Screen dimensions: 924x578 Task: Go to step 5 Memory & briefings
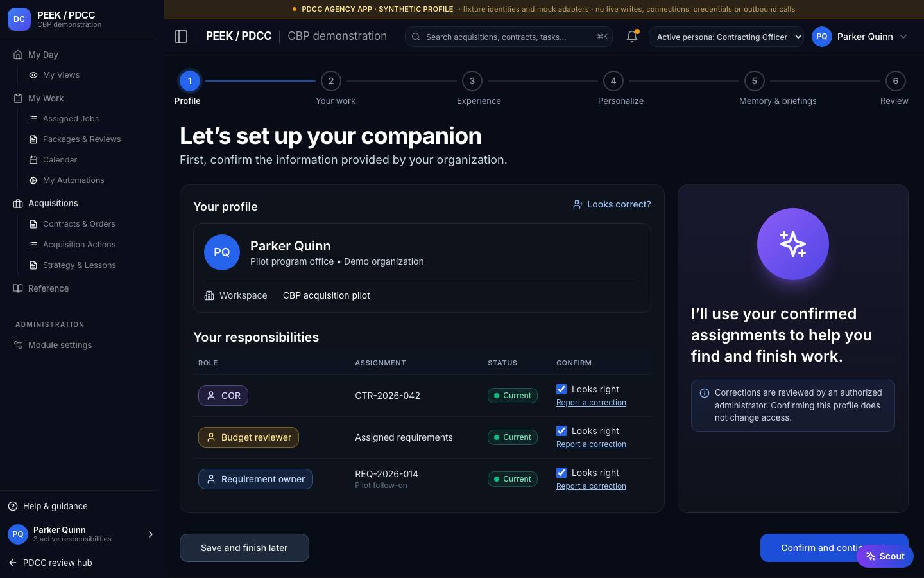(x=755, y=81)
